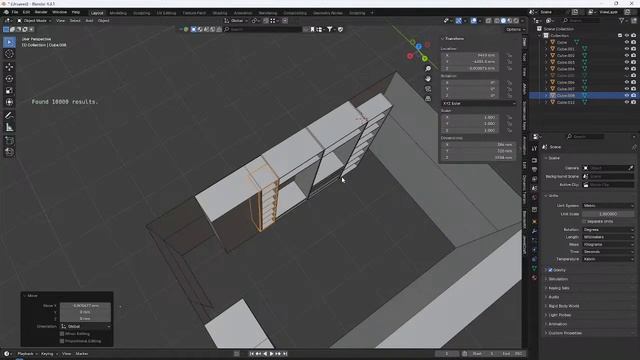Open the Unit System Metric dropdown
This screenshot has height=360, width=640.
(x=608, y=206)
